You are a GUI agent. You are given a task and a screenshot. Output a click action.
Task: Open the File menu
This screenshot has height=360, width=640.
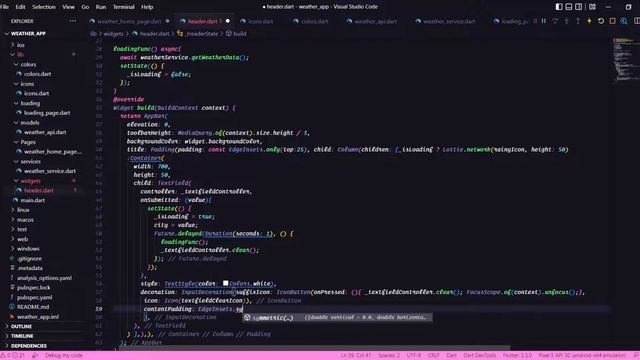click(4, 7)
